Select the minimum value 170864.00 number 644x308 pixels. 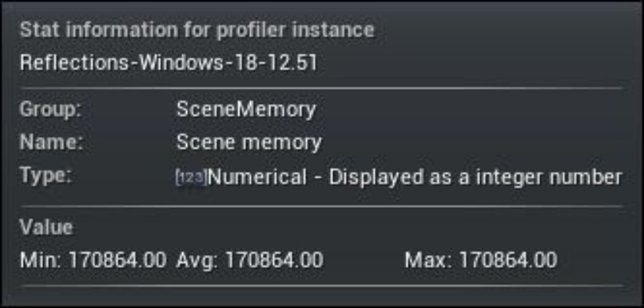117,260
